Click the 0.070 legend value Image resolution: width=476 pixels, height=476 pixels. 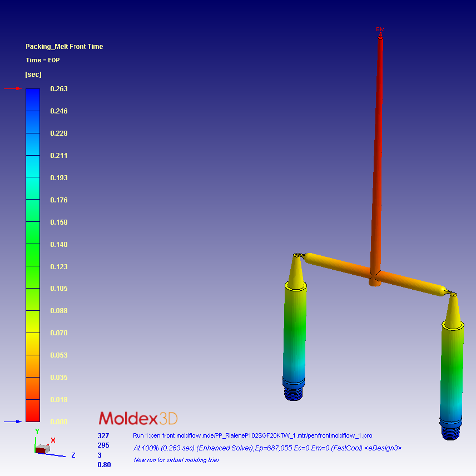(59, 333)
